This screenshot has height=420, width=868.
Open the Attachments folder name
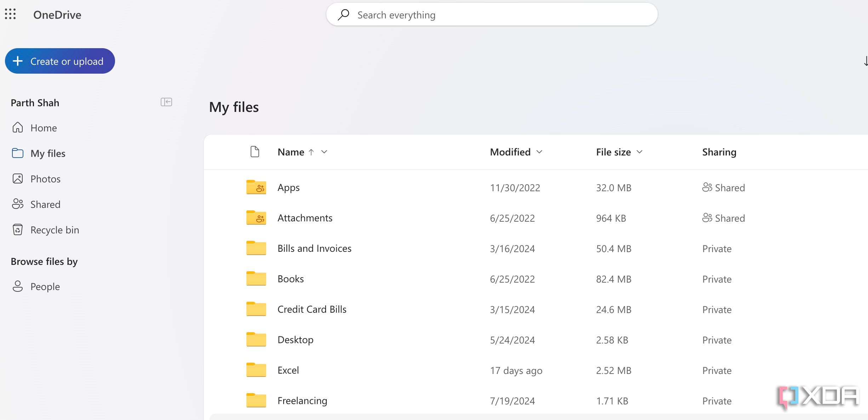click(x=305, y=218)
